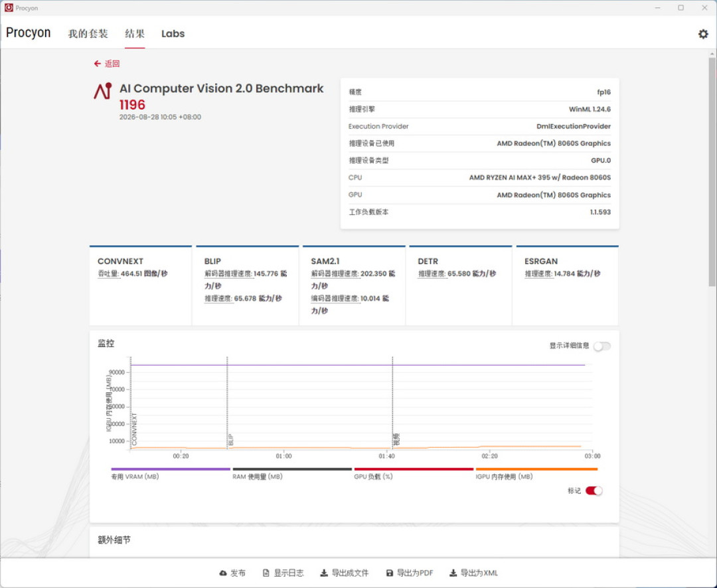Toggle the red GPU 负载 legend bar
Viewport: 717px width, 588px height.
(414, 469)
